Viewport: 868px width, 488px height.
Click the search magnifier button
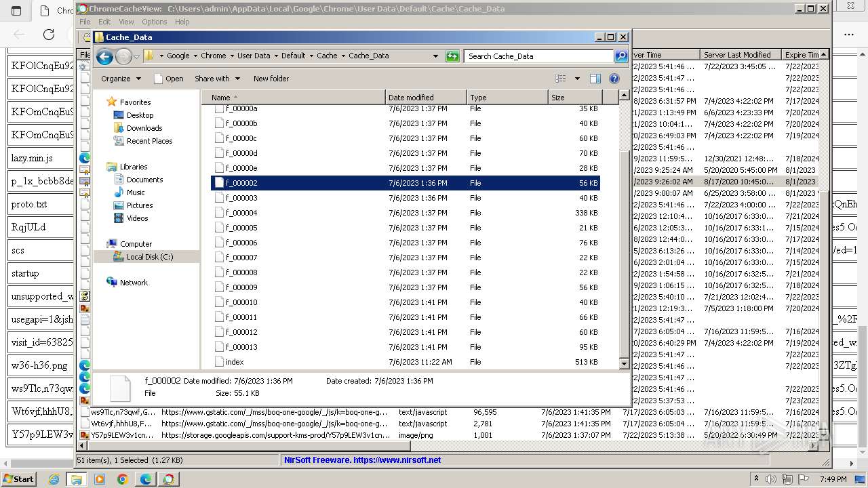[620, 56]
